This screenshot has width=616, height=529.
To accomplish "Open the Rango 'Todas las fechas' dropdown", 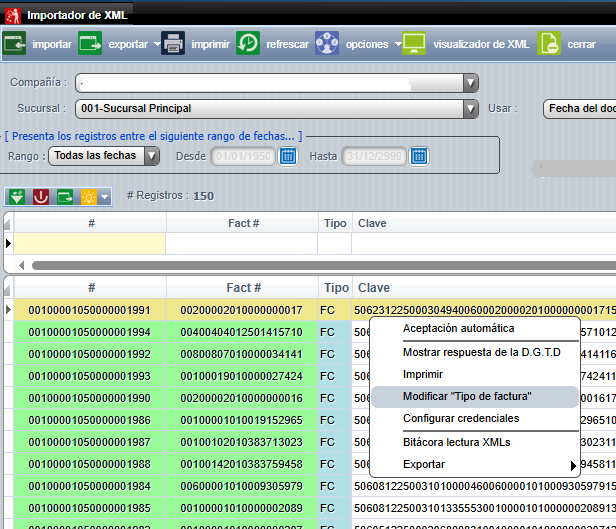I will [x=151, y=155].
